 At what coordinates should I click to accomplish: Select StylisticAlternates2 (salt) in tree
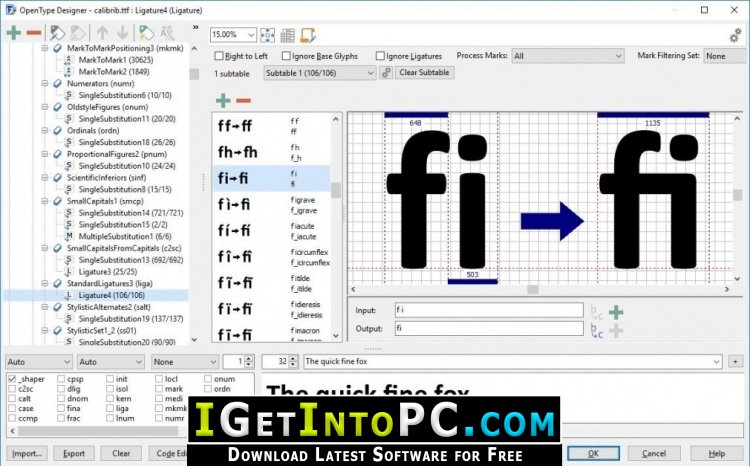tap(109, 307)
